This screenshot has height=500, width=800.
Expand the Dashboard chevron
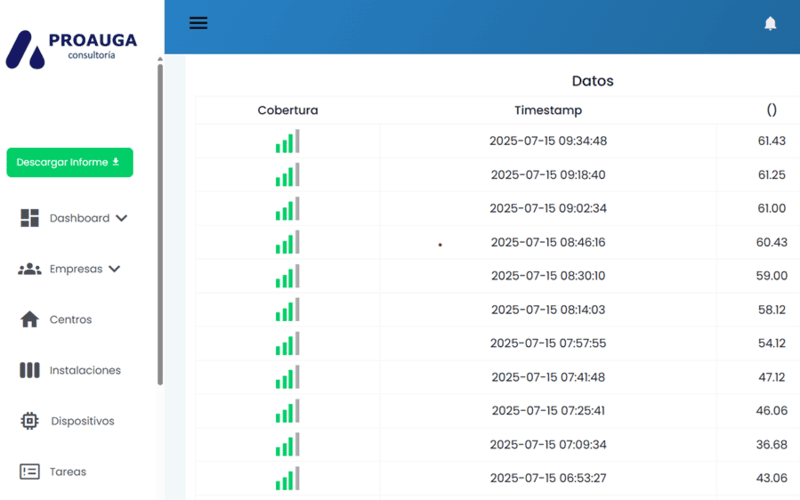click(x=122, y=218)
